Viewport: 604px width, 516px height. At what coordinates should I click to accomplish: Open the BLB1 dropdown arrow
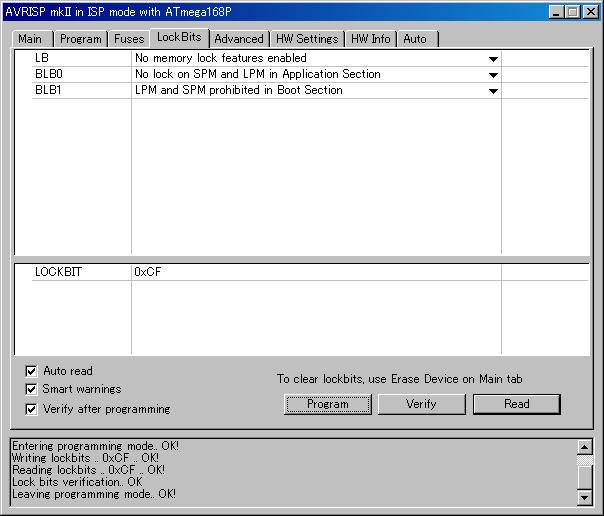(x=493, y=91)
